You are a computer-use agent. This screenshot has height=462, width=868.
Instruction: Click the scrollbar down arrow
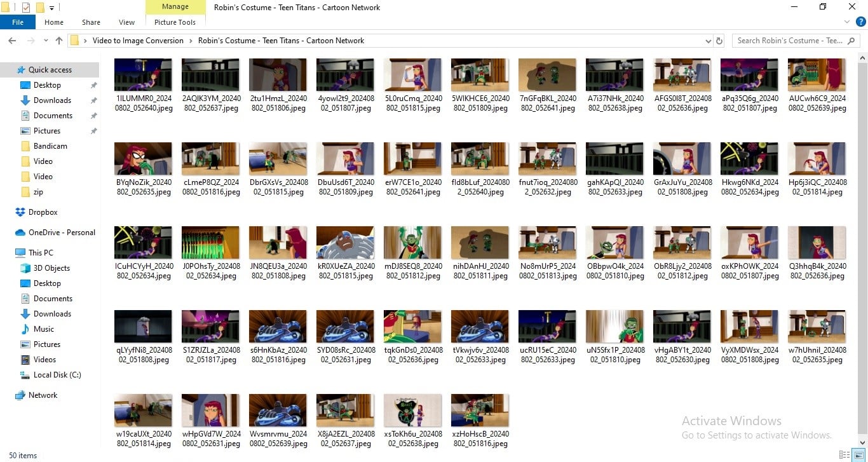pyautogui.click(x=862, y=443)
